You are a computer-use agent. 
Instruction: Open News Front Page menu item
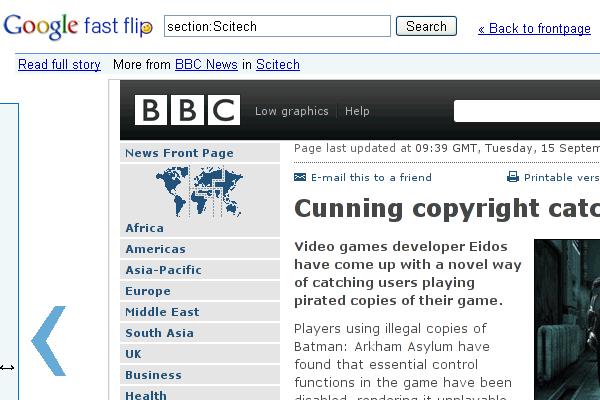(200, 153)
